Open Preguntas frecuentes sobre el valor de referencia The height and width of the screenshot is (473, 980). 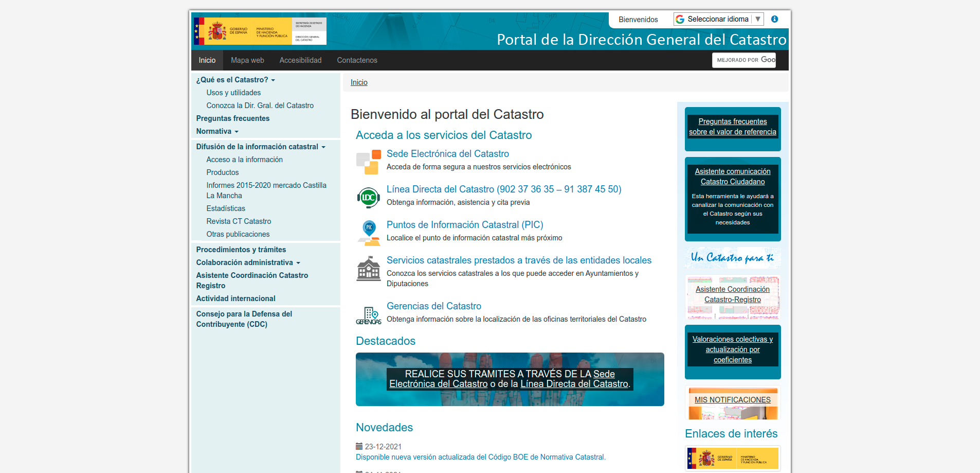pyautogui.click(x=732, y=126)
